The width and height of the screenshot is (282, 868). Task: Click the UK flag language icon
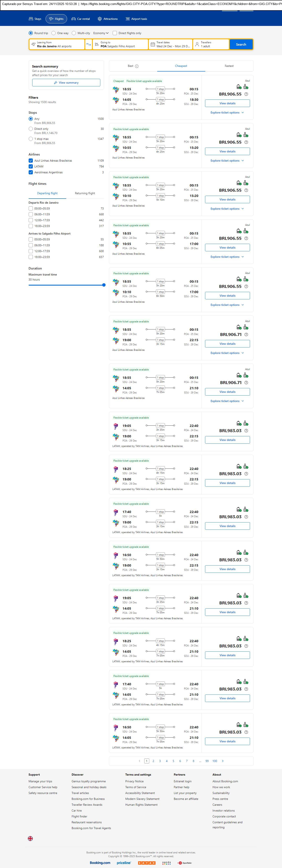[30, 838]
